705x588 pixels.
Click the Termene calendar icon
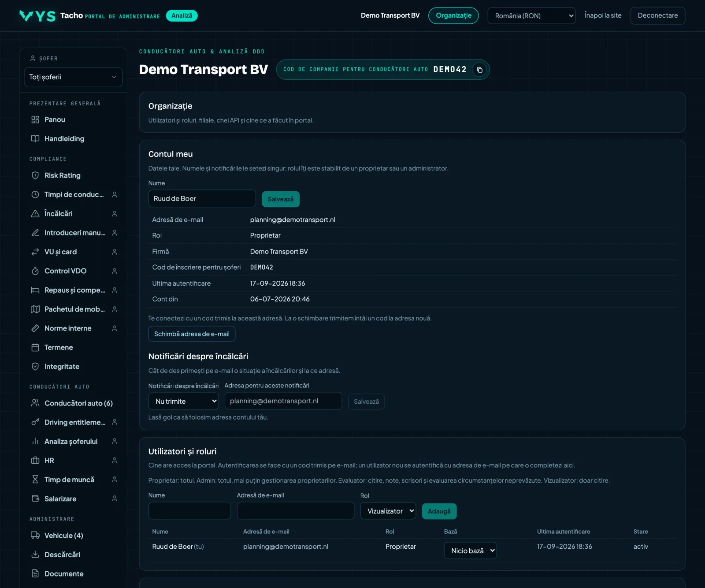(x=35, y=347)
